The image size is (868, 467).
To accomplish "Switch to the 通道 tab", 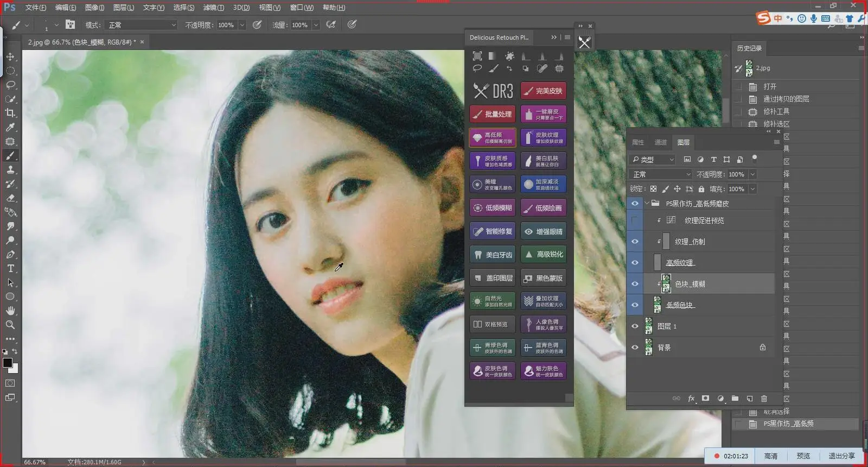I will (660, 142).
